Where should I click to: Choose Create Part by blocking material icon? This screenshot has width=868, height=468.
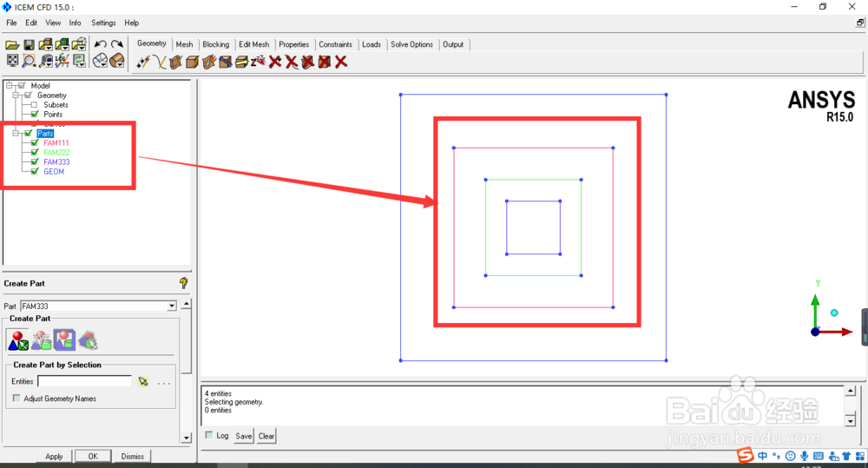64,340
